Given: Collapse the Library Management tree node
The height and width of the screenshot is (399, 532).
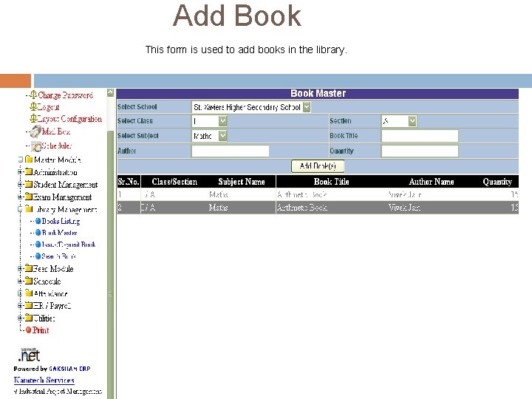Looking at the screenshot, I should pos(20,209).
